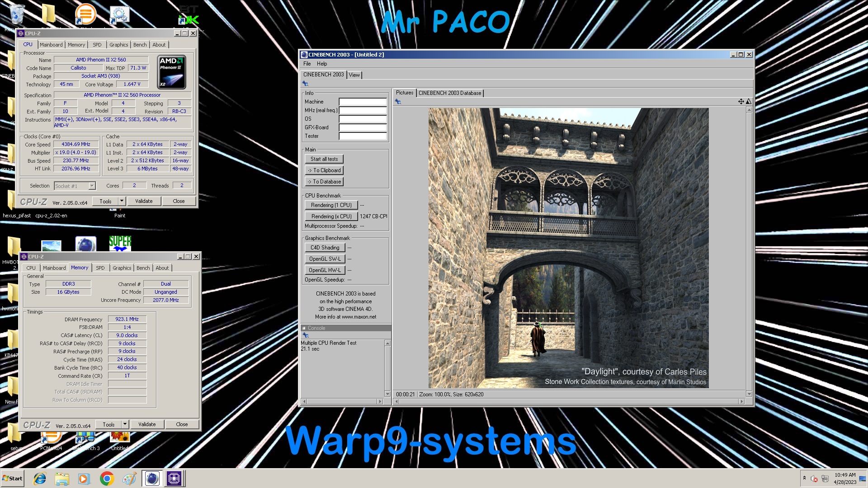The width and height of the screenshot is (868, 488).
Task: Click the pin icon in the Console panel
Action: tap(306, 335)
